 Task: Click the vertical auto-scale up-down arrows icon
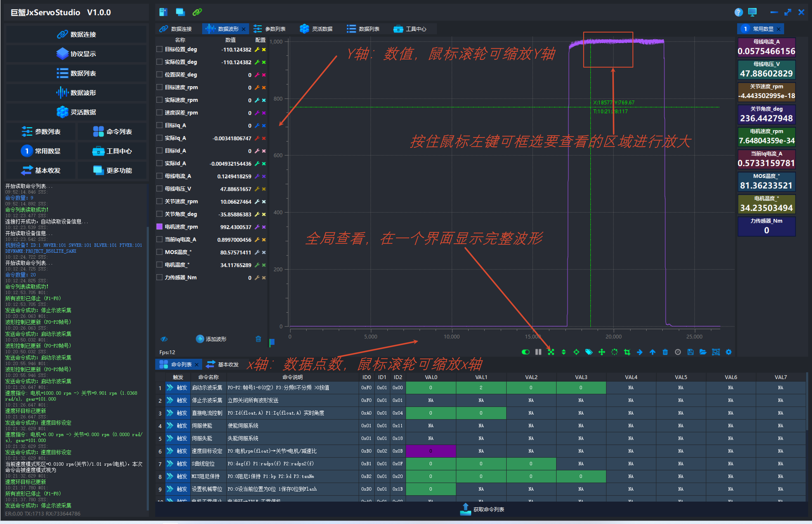(564, 352)
